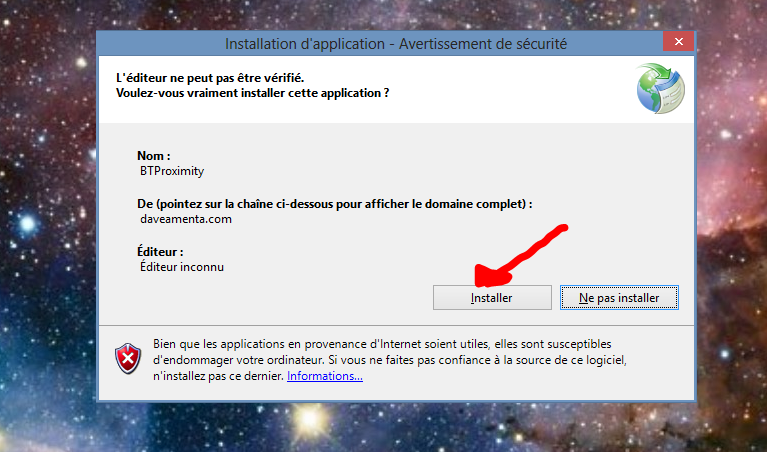
Task: Click the Nom : label
Action: (154, 156)
